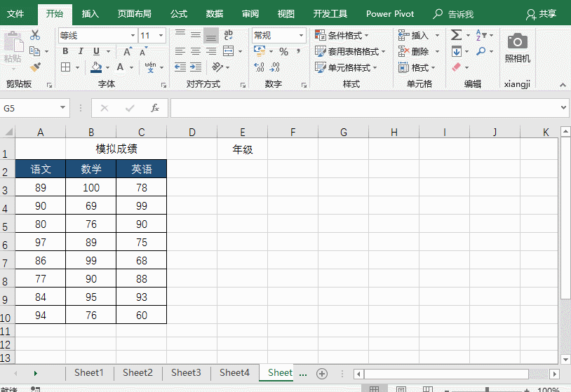Screen dimensions: 571x392
Task: Click in the formula bar input
Action: [365, 108]
